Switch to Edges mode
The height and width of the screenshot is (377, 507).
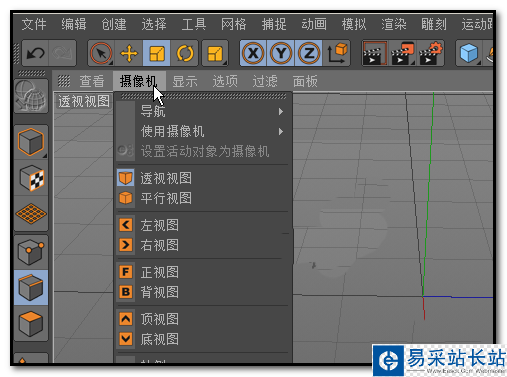(31, 288)
